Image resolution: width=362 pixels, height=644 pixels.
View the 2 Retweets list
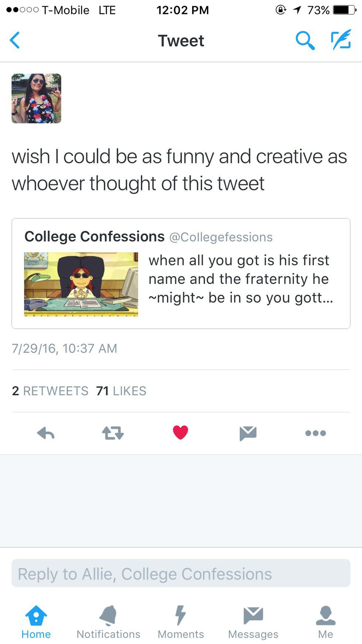pyautogui.click(x=50, y=391)
